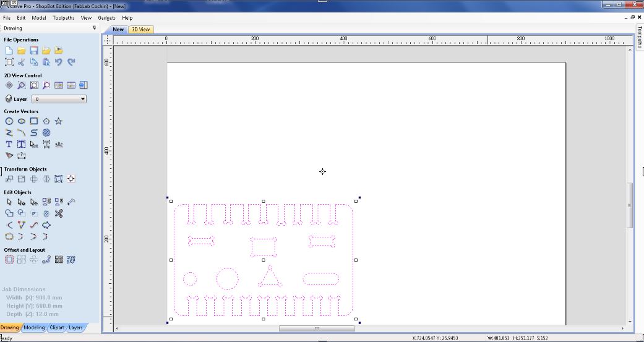
Task: Open the Layer dropdown showing 0
Action: [x=59, y=99]
